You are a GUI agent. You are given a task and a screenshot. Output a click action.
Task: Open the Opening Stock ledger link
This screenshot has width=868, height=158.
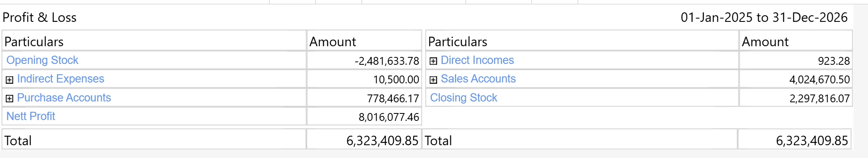pyautogui.click(x=42, y=60)
